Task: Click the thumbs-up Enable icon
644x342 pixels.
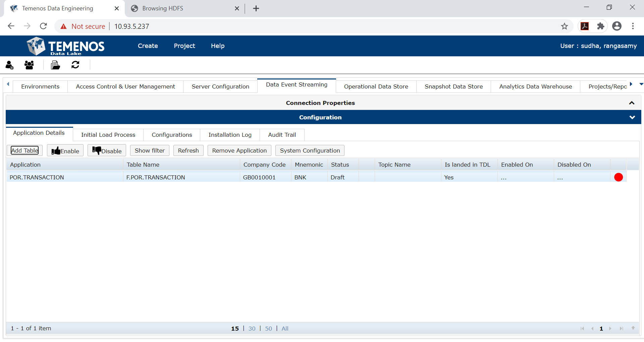Action: click(x=56, y=150)
